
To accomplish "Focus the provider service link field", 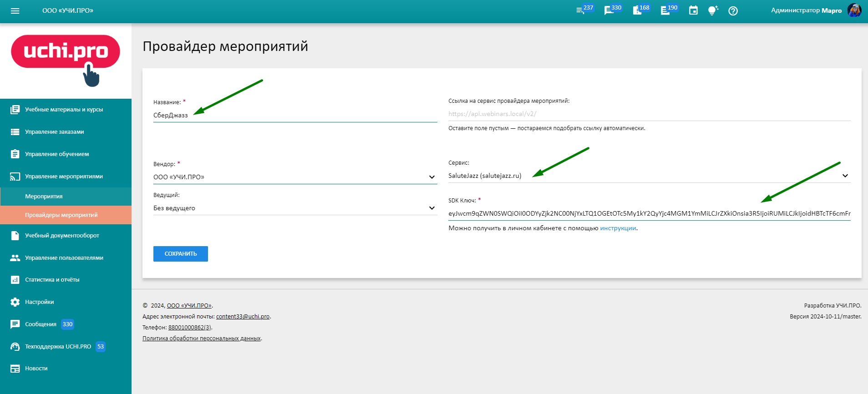I will pos(649,114).
